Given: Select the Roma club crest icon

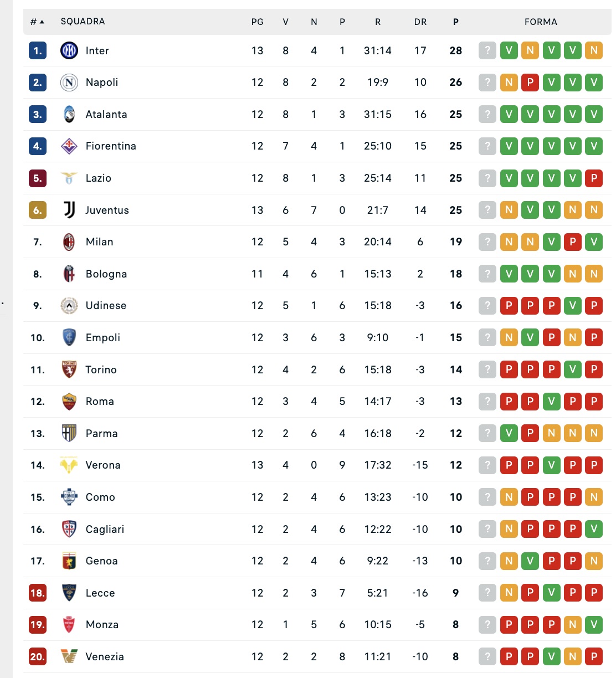Looking at the screenshot, I should [x=69, y=402].
